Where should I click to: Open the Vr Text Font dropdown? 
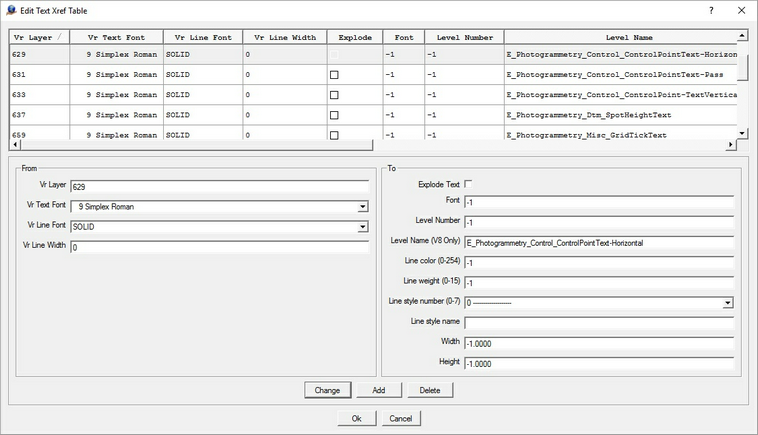(x=362, y=207)
